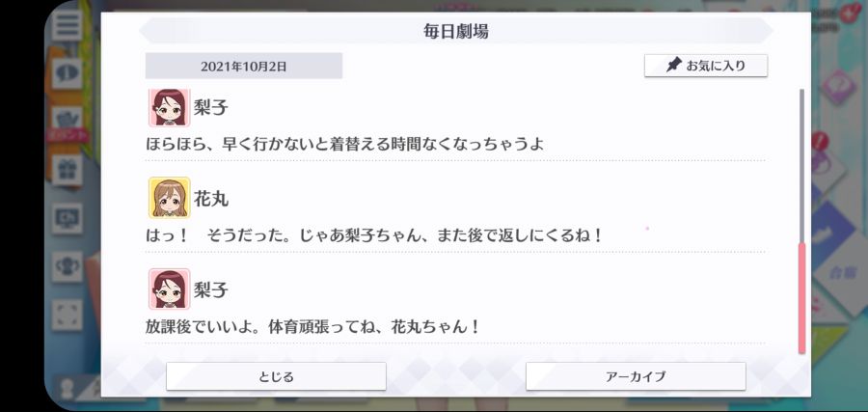
Task: Tap Hanamaru's avatar icon
Action: coord(169,198)
